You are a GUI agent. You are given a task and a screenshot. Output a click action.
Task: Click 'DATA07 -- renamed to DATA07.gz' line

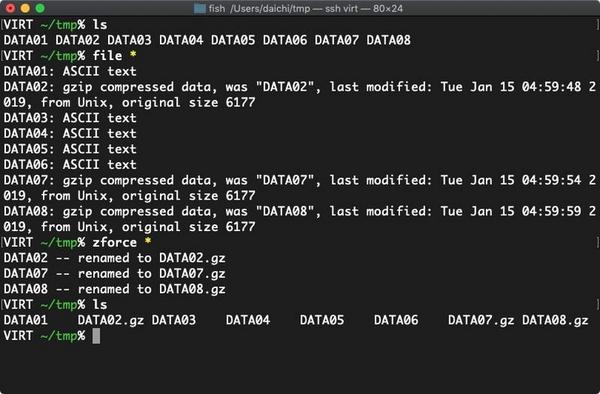pos(114,274)
